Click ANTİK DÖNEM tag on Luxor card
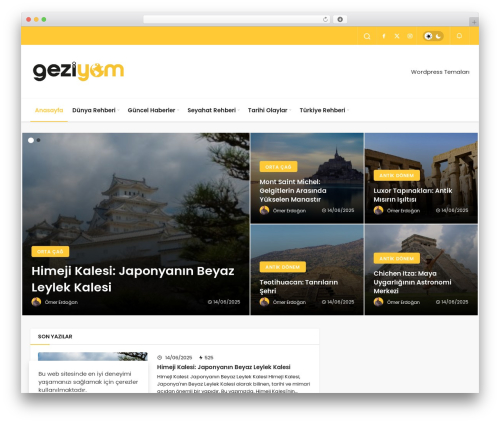The height and width of the screenshot is (423, 500). click(x=397, y=175)
